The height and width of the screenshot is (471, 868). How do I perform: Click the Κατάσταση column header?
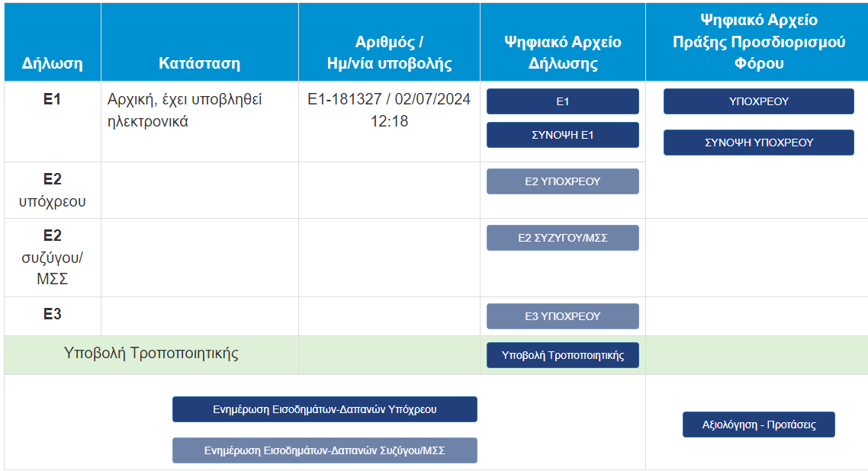click(x=199, y=63)
